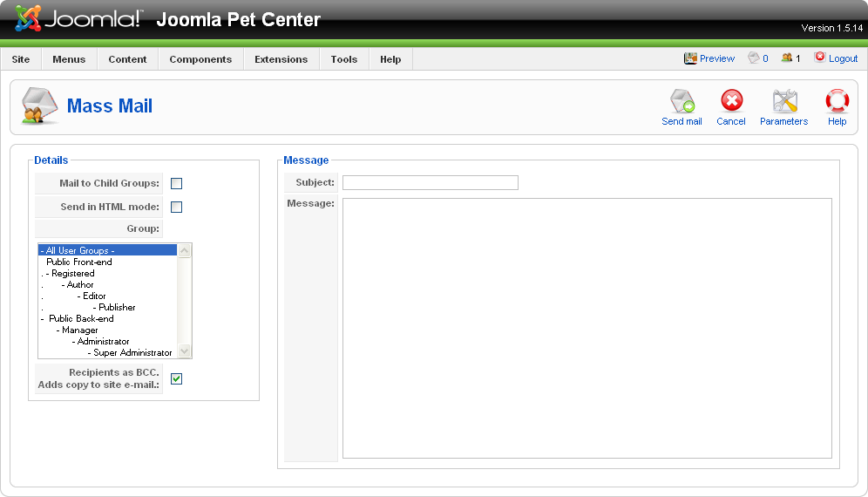
Task: Click the Parameters label
Action: [783, 121]
